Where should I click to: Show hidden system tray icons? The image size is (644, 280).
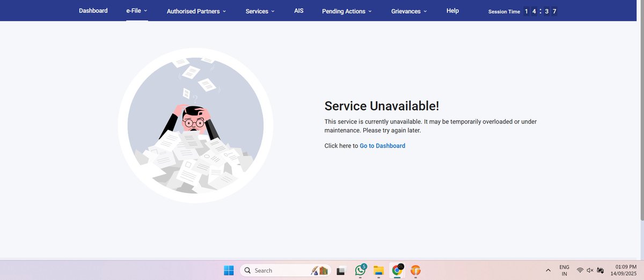tap(548, 270)
